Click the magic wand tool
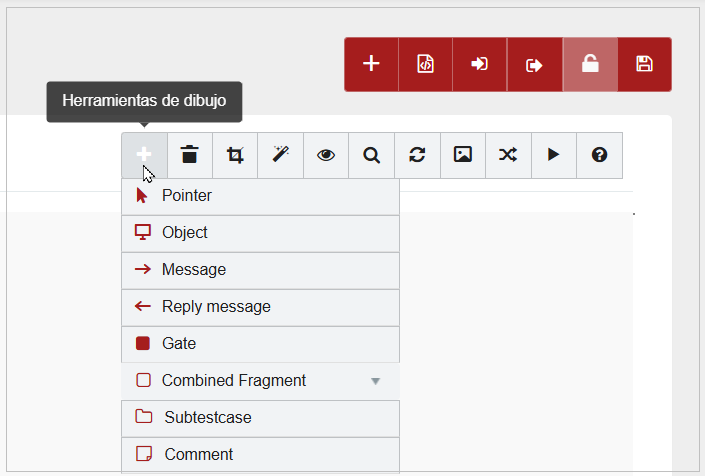Viewport: 705px width, 476px height. (280, 155)
